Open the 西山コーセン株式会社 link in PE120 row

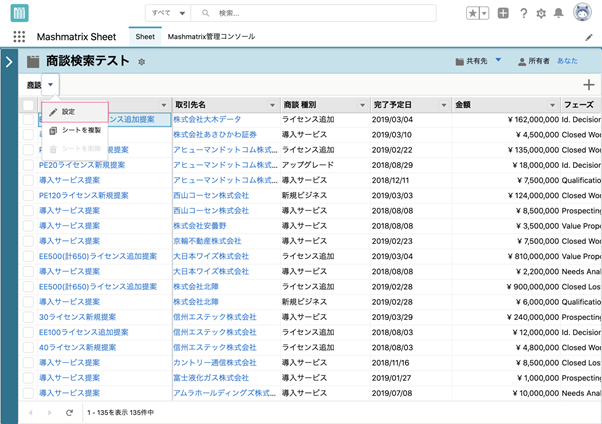tap(211, 195)
